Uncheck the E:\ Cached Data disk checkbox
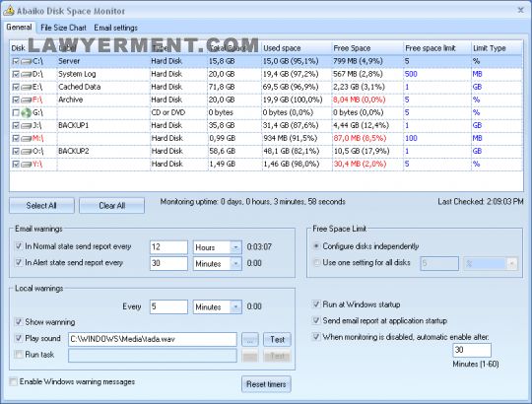 pyautogui.click(x=16, y=87)
